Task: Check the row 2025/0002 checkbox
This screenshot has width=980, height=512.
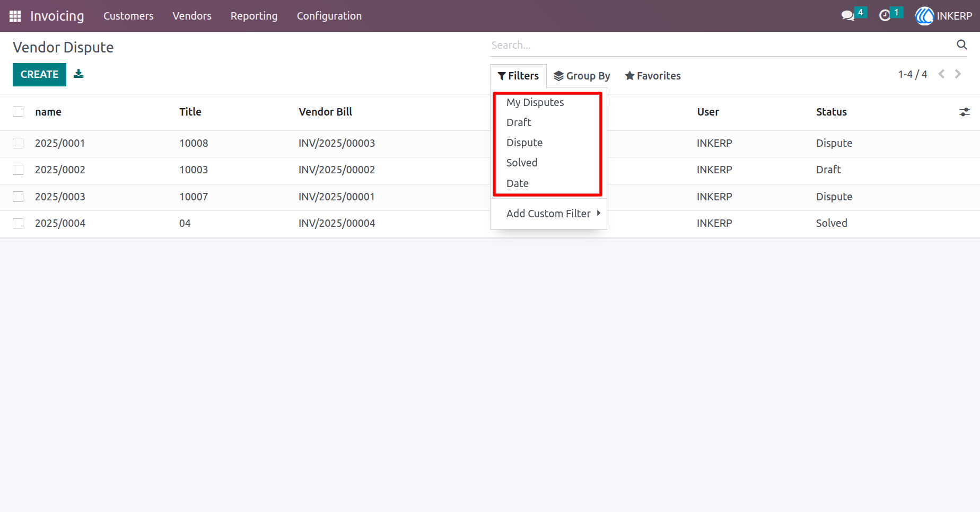Action: pos(18,170)
